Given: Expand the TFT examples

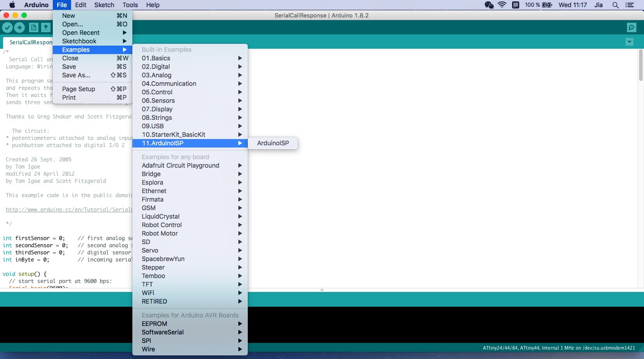Looking at the screenshot, I should tap(190, 284).
